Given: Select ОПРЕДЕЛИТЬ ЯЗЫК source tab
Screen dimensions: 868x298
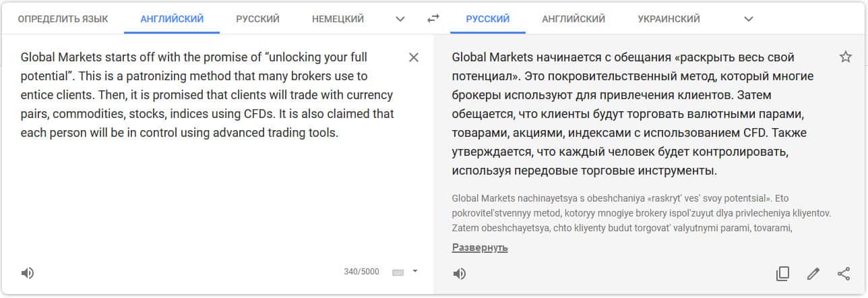Looking at the screenshot, I should [x=63, y=19].
